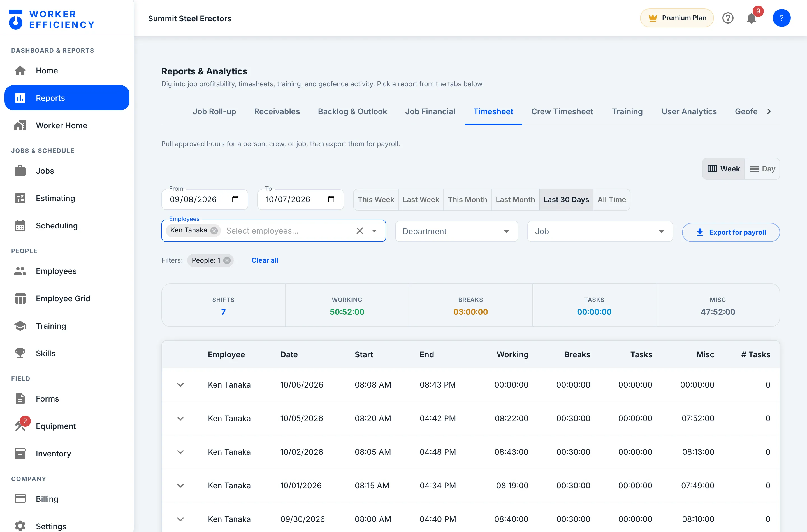The image size is (807, 532).
Task: Open the Estimating calculator page
Action: 67,198
